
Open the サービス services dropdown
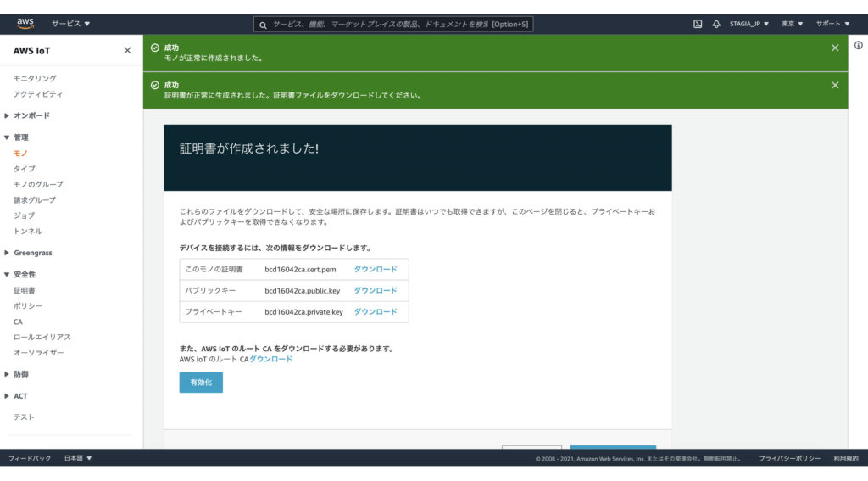pyautogui.click(x=71, y=24)
